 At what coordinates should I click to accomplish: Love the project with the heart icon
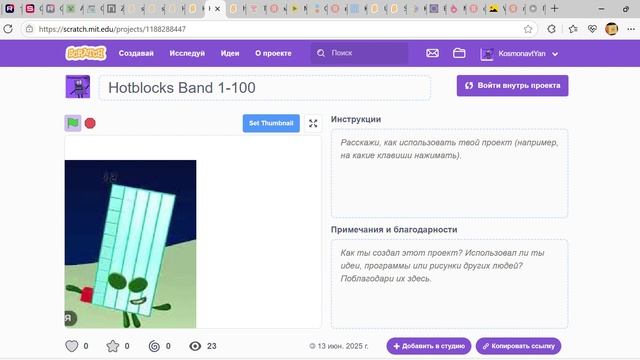pos(72,346)
